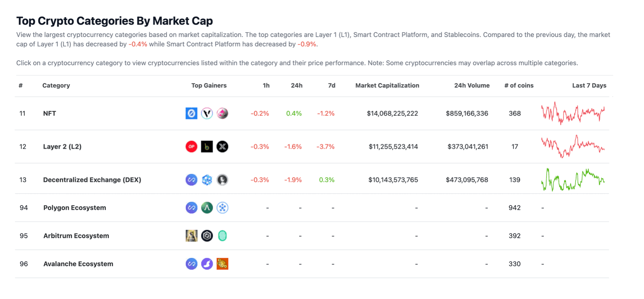Select the first top gainer icon in NFT row

[x=191, y=113]
